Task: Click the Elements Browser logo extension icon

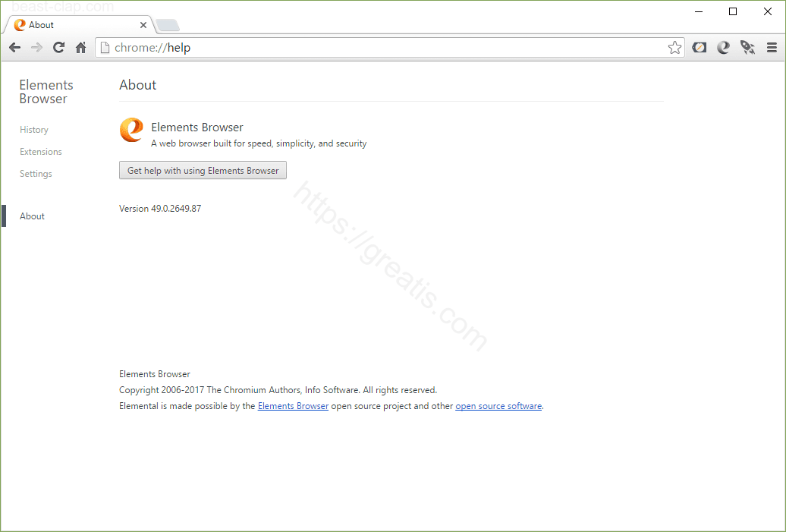Action: click(723, 47)
